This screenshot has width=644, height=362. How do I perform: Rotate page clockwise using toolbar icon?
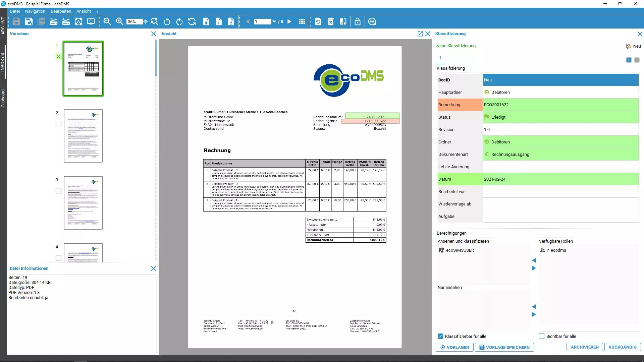(x=179, y=22)
